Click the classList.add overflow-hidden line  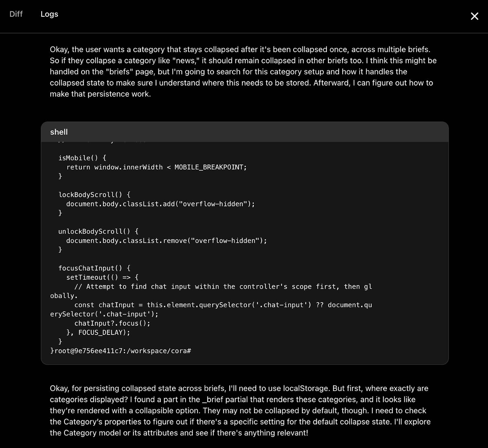(160, 204)
